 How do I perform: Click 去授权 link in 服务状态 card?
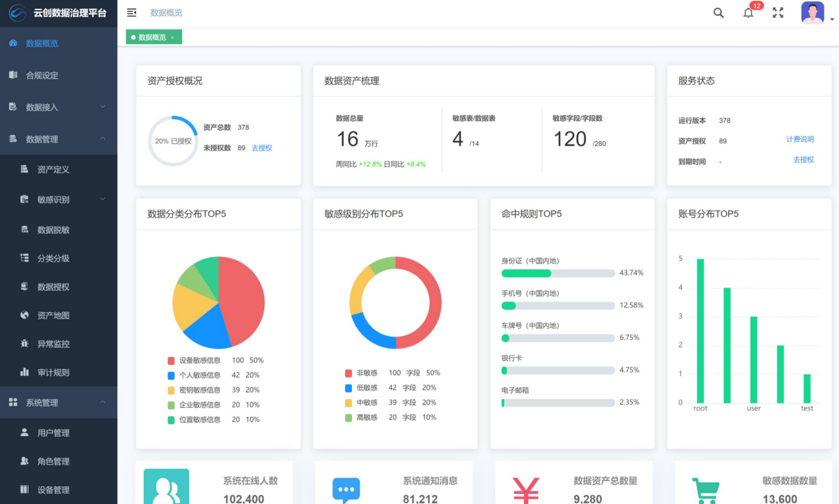(803, 160)
